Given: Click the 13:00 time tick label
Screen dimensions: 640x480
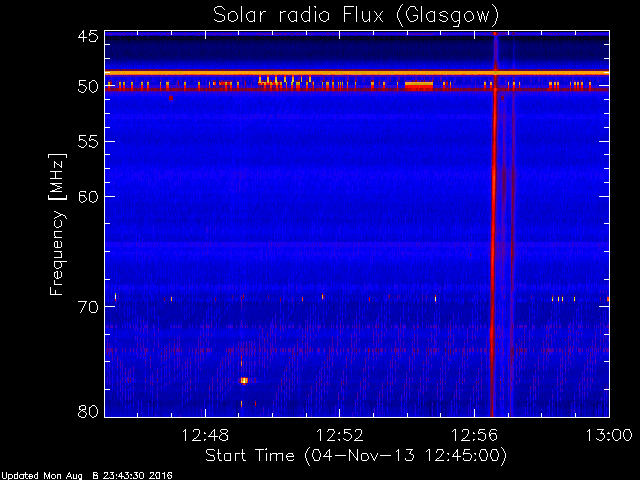Looking at the screenshot, I should [x=609, y=436].
